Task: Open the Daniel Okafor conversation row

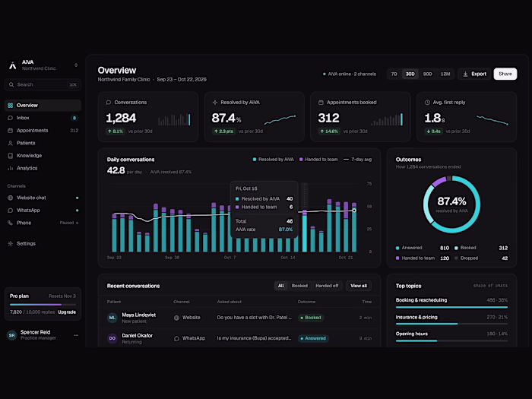Action: [x=239, y=338]
